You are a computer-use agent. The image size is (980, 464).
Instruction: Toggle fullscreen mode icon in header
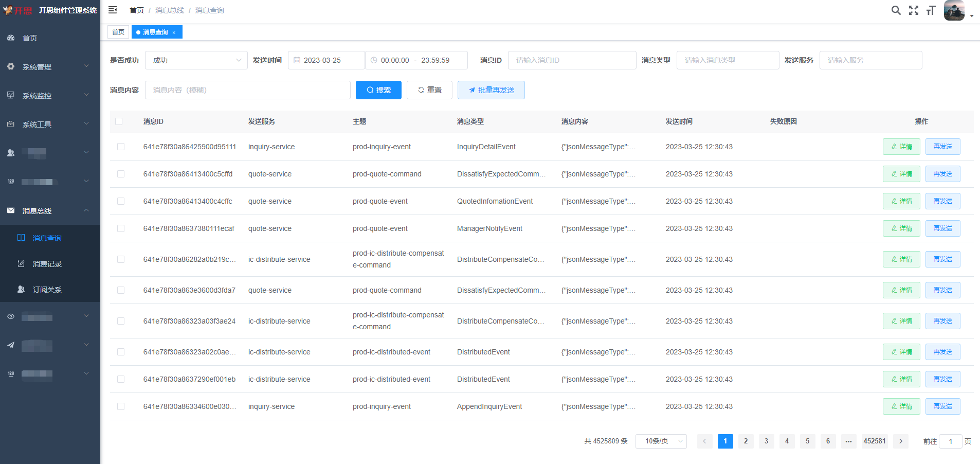[x=914, y=10]
